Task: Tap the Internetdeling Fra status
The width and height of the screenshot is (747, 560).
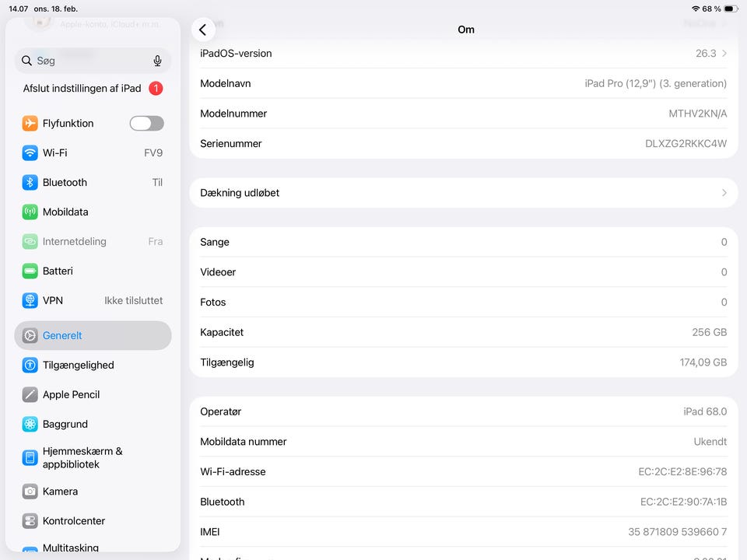Action: [156, 241]
